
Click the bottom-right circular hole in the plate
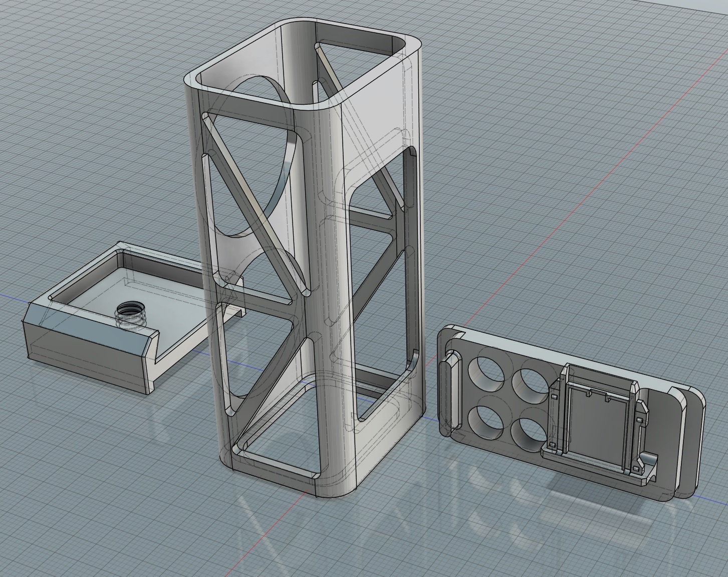527,432
